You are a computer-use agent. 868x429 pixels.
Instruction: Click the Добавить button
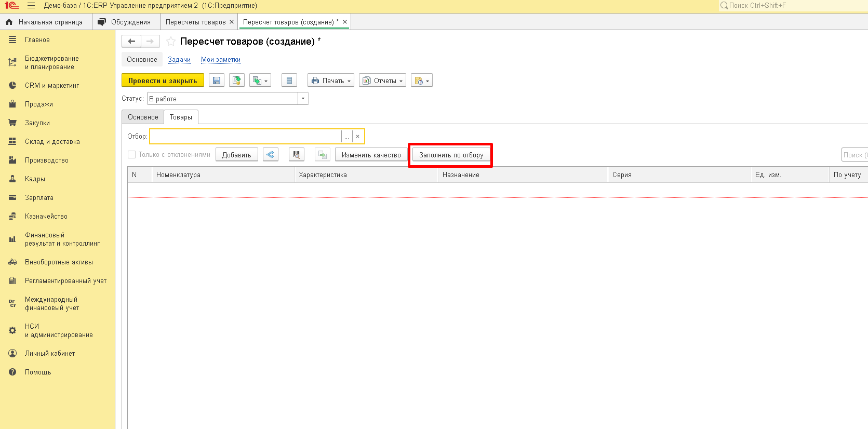(237, 155)
